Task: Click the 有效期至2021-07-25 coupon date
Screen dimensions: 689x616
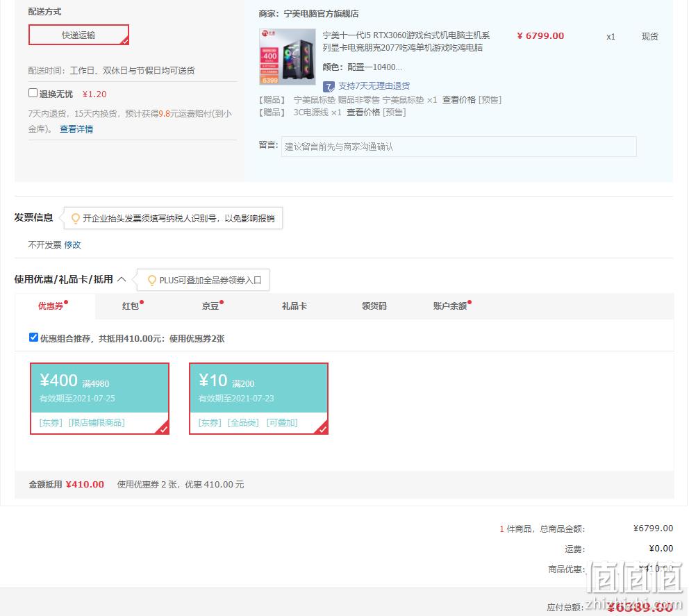Action: click(77, 399)
